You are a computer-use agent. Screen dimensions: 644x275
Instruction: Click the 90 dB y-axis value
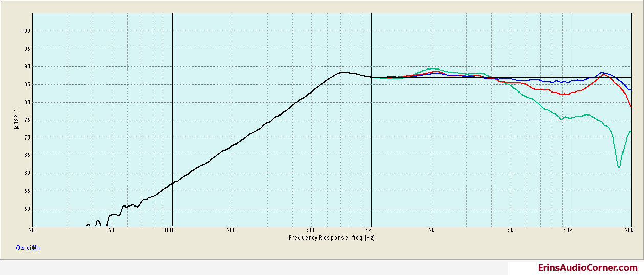(28, 67)
